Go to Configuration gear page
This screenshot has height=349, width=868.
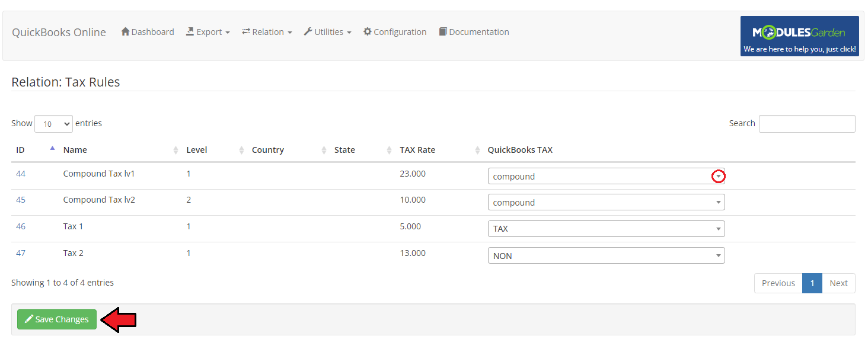point(395,32)
